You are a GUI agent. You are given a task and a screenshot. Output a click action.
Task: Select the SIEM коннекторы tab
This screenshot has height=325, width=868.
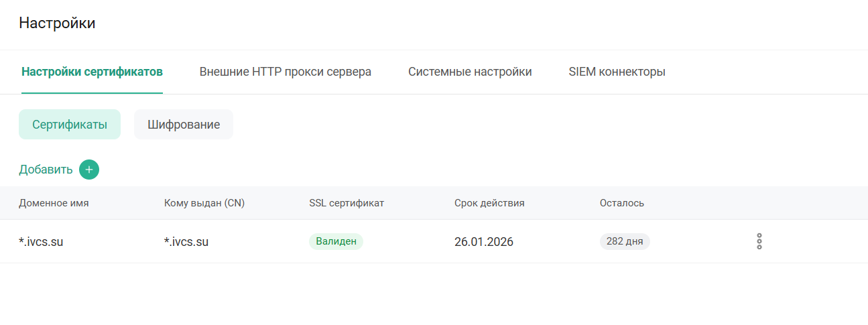coord(617,72)
